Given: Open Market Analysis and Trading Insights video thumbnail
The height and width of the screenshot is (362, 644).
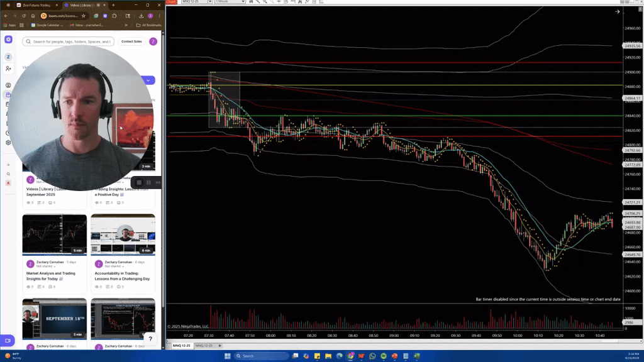Looking at the screenshot, I should (55, 234).
